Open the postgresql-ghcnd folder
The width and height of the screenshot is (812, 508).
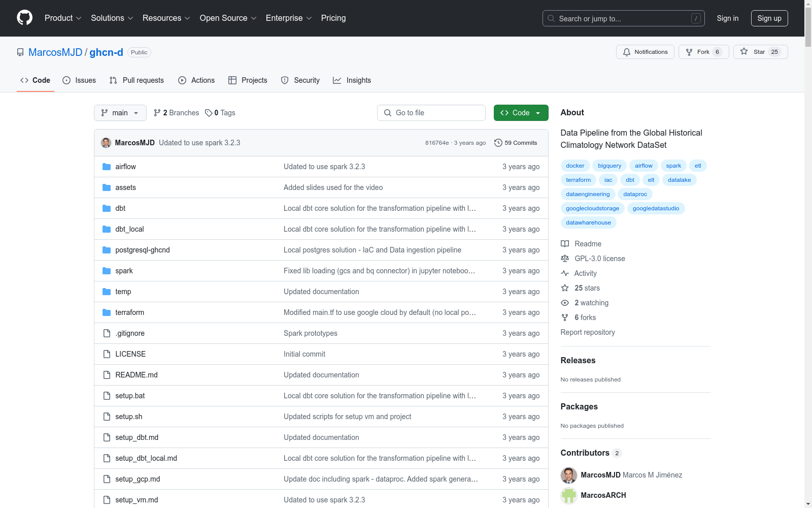(143, 250)
